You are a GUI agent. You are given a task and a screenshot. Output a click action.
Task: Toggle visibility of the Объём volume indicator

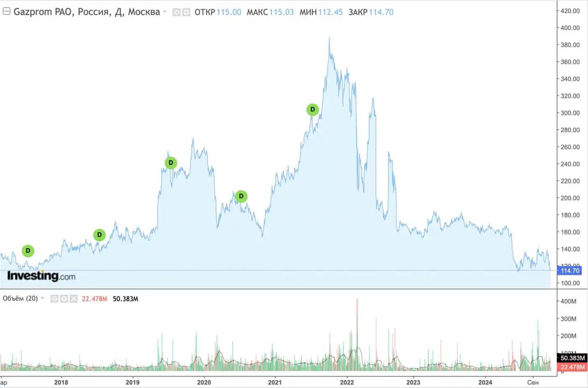point(54,299)
